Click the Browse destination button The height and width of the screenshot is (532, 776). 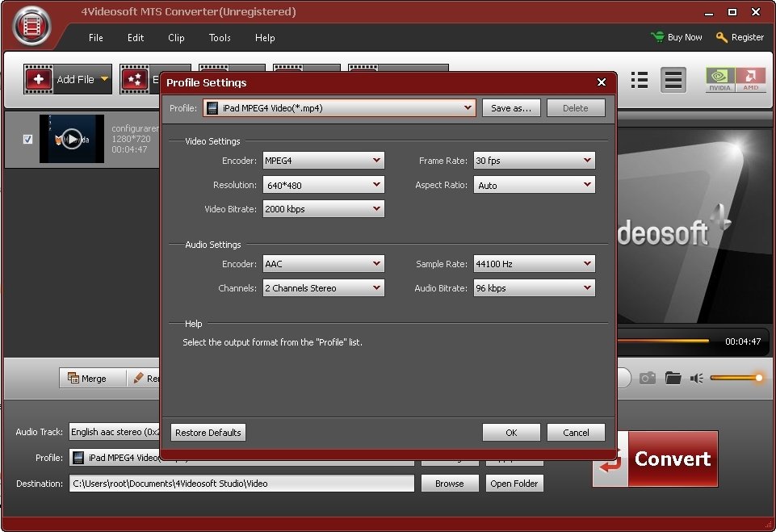tap(449, 483)
